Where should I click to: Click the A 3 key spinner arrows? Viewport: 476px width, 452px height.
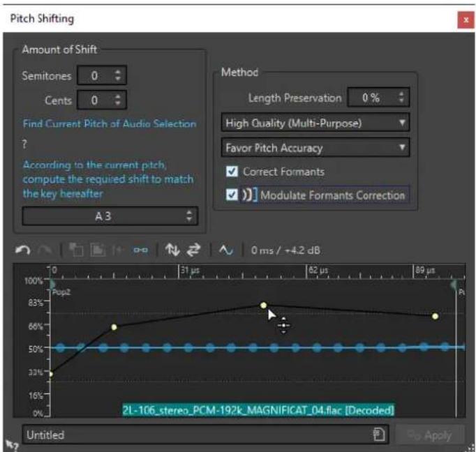tap(189, 216)
